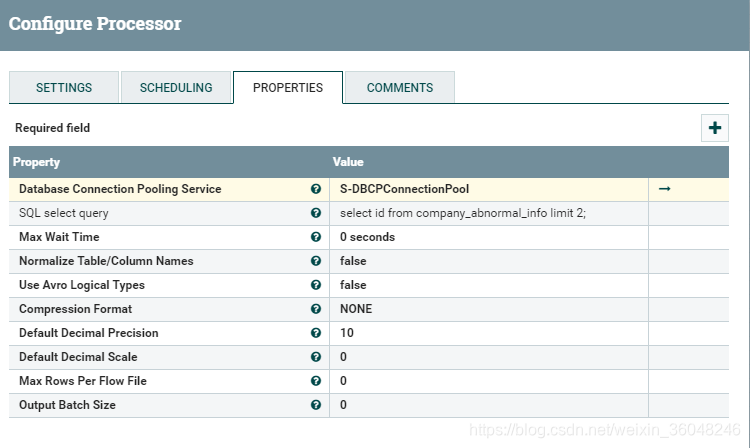Image resolution: width=750 pixels, height=448 pixels.
Task: Show help for Default Decimal Scale
Action: coord(316,357)
